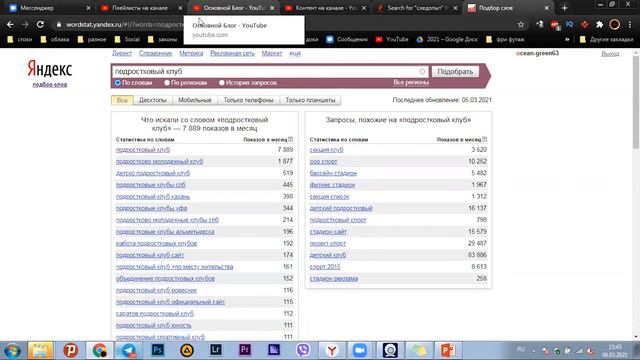Screen dimensions: 640x360
Task: Open the Chrome three-dot menu
Action: [630, 24]
